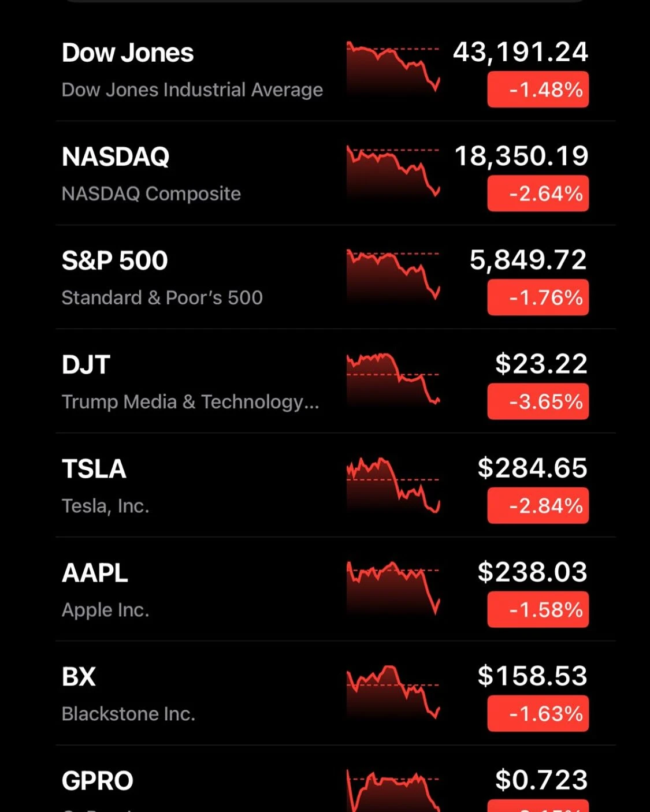
Task: Click the AAPL -1.58% badge
Action: coord(537,609)
